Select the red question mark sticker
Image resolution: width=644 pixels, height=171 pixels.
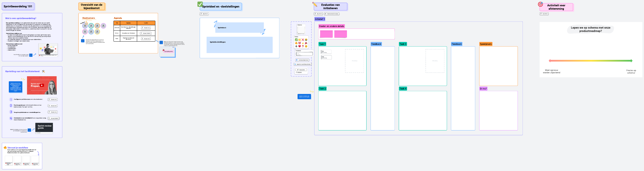tap(303, 46)
